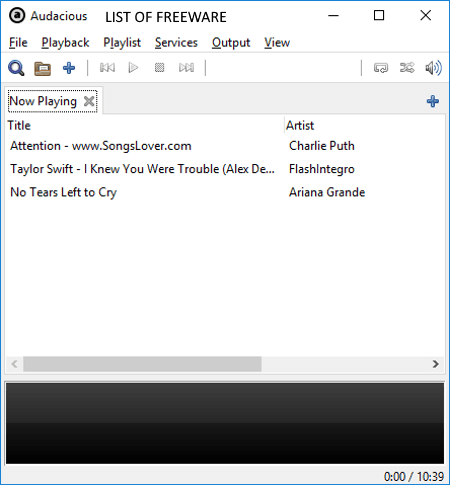
Task: Click the horizontal scrollbar thumb
Action: click(x=142, y=364)
